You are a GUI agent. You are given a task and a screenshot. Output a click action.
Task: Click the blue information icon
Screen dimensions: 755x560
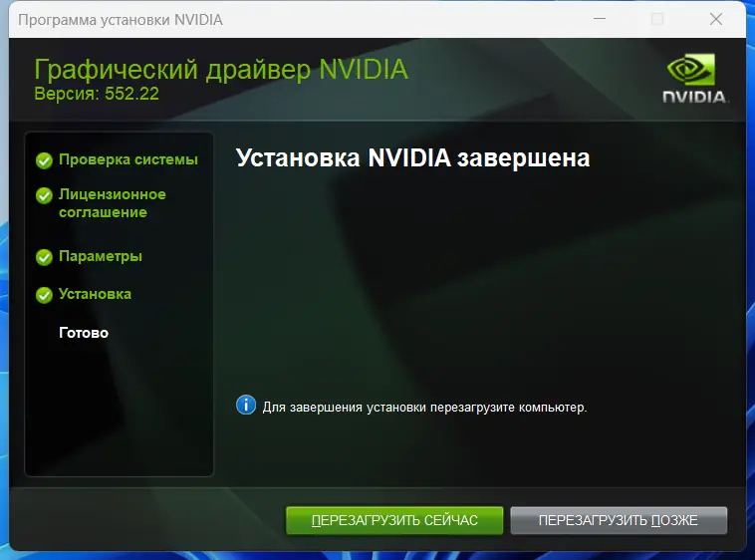point(246,405)
